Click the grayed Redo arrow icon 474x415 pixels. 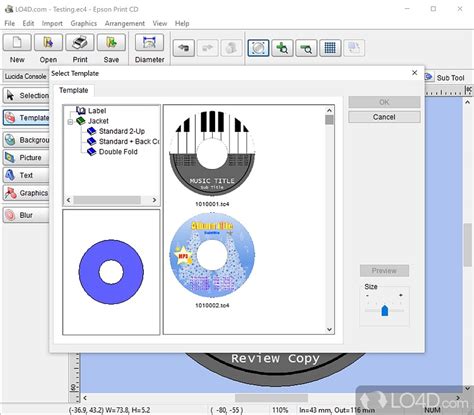[207, 48]
